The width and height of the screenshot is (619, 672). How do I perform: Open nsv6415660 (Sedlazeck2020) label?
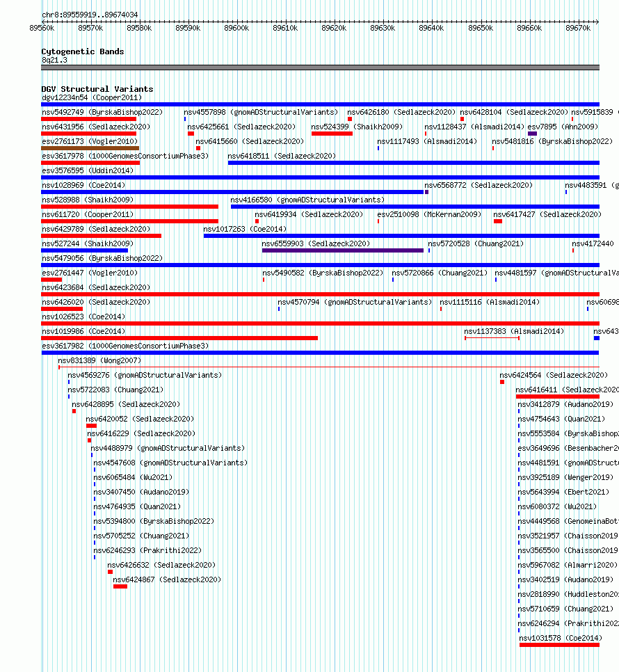coord(250,141)
